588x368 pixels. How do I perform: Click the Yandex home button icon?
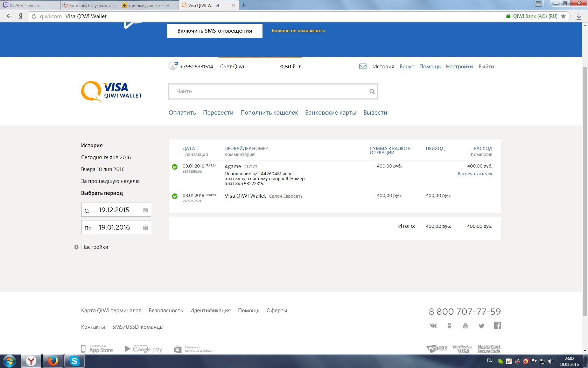21,16
